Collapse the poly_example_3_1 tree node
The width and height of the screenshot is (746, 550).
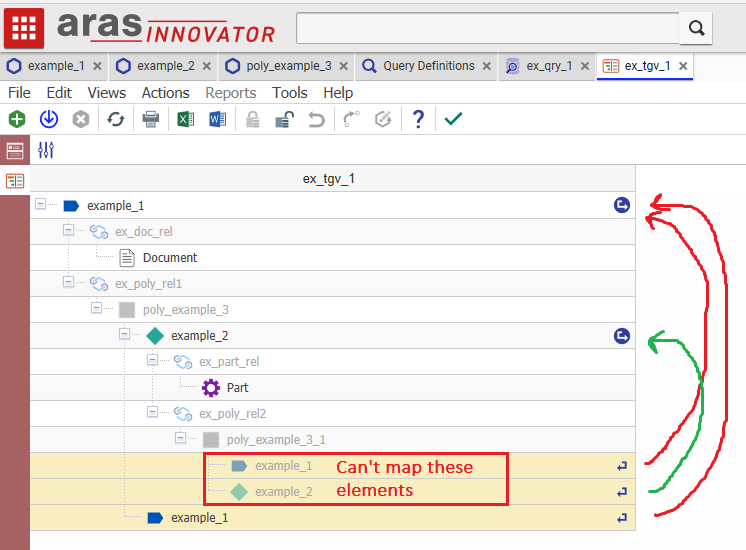pyautogui.click(x=181, y=439)
